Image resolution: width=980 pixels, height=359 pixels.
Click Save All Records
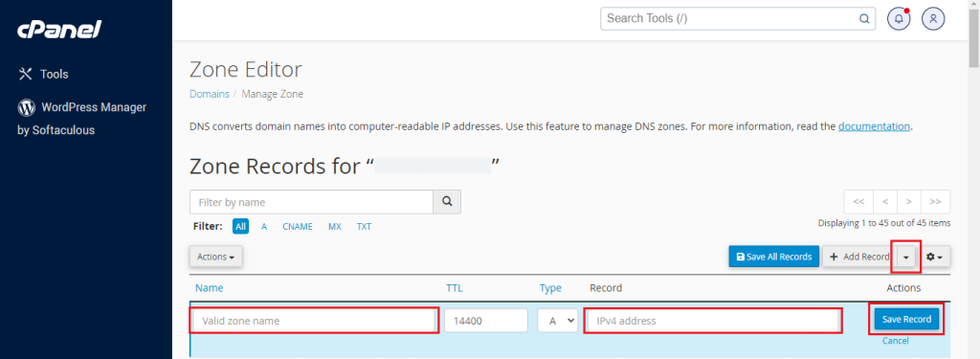(x=773, y=257)
